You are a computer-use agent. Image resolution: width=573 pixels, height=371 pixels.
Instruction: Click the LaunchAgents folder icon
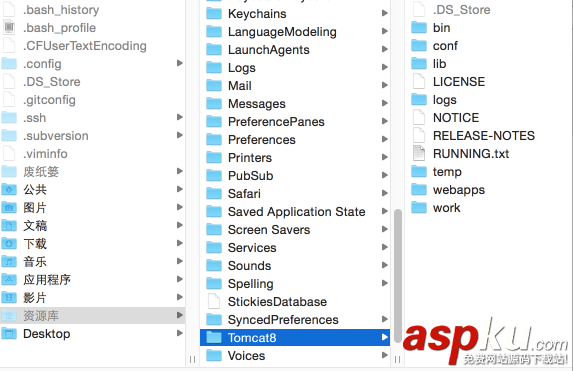tap(214, 49)
